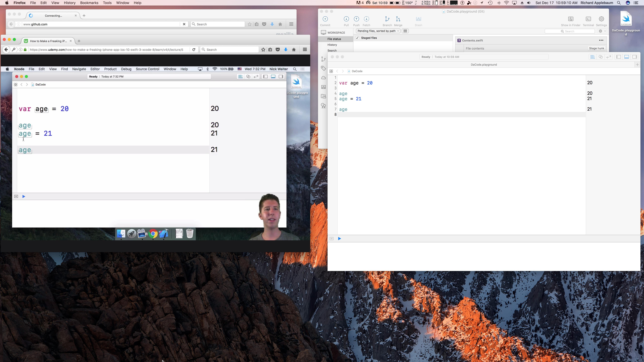Click the Commit icon in SourceTree toolbar
The height and width of the screenshot is (362, 644).
click(x=325, y=19)
